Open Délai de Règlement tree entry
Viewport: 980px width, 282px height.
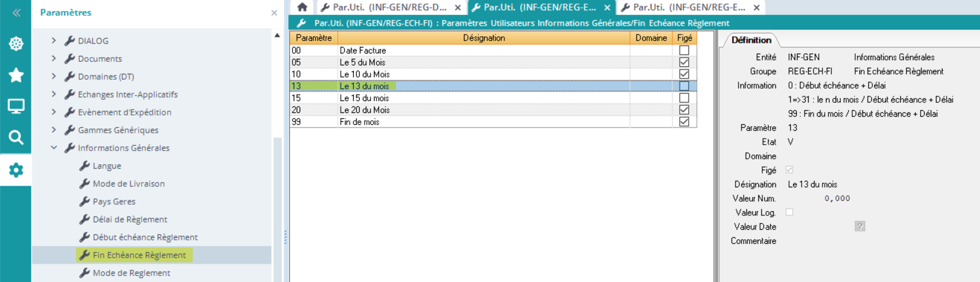tap(130, 220)
